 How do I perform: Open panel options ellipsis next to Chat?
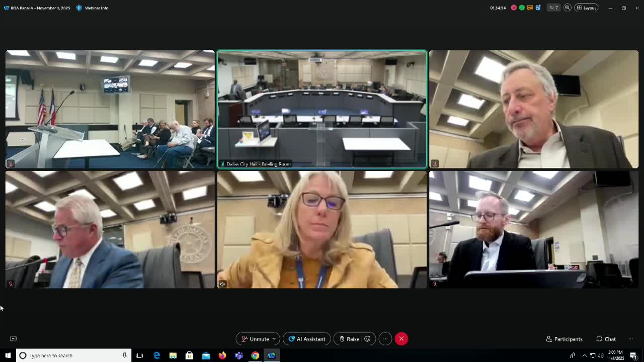(x=630, y=339)
